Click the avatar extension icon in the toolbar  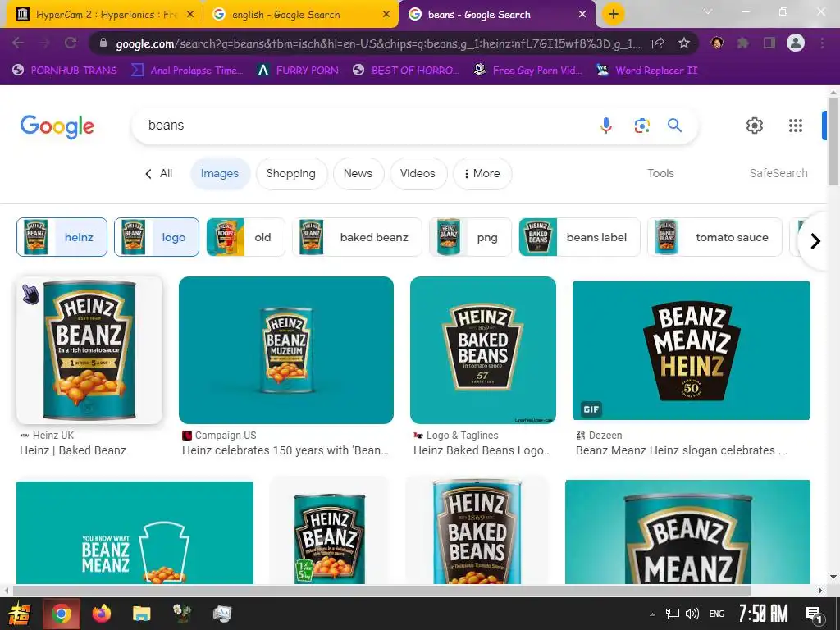(x=717, y=43)
